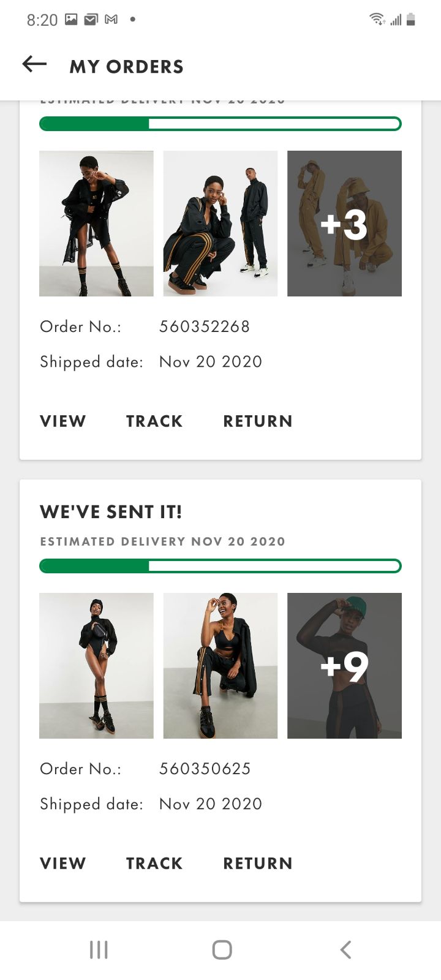441x980 pixels.
Task: Tap the Wi-Fi status icon
Action: 377,19
